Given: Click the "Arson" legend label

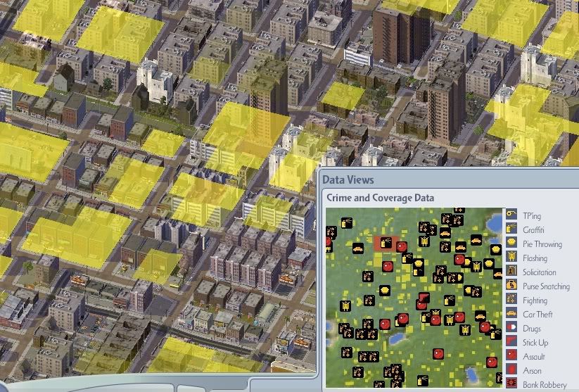Looking at the screenshot, I should tap(532, 370).
